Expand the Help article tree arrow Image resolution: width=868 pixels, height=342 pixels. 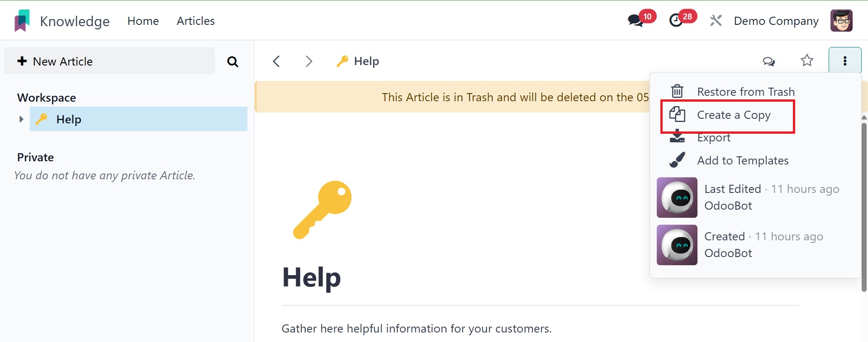(x=21, y=119)
